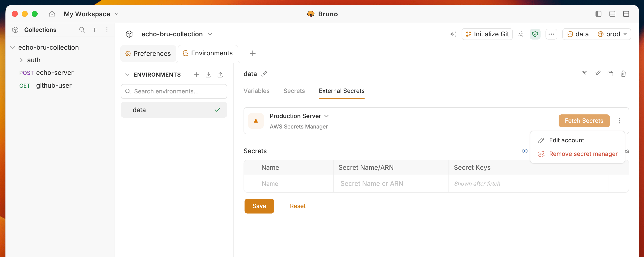Click the Fetch Secrets button
Viewport: 644px width, 257px height.
[584, 121]
